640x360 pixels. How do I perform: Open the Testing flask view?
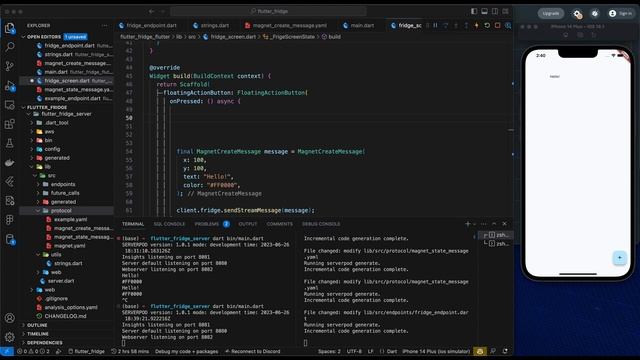[x=9, y=143]
